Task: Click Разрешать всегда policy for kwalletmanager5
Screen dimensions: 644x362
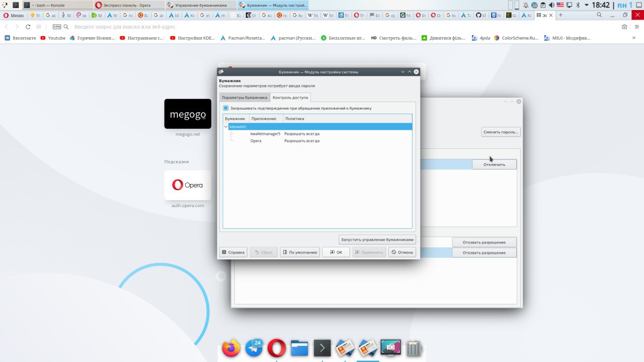Action: point(302,134)
